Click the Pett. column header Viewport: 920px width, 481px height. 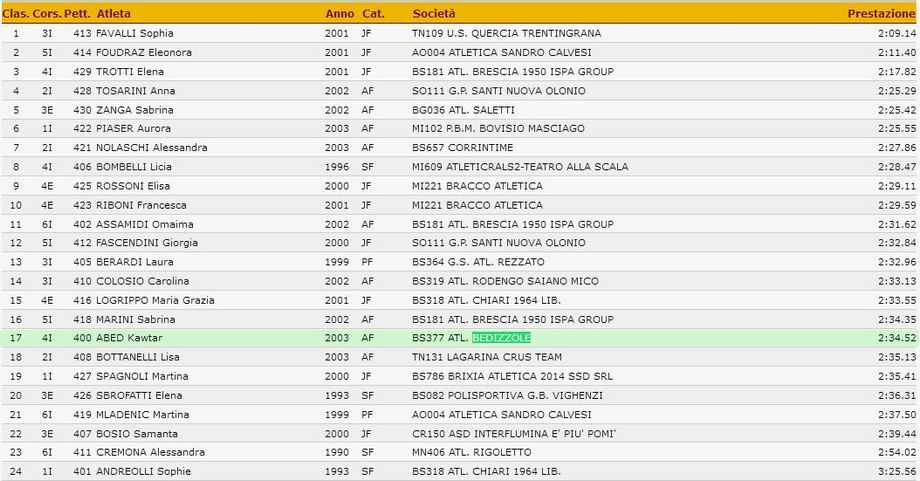(77, 13)
